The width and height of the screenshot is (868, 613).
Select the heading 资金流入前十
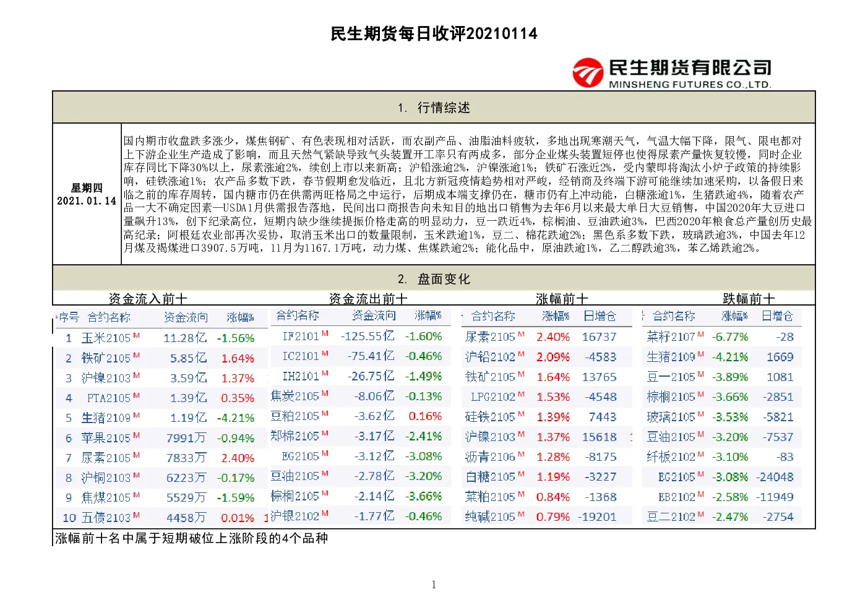[148, 299]
